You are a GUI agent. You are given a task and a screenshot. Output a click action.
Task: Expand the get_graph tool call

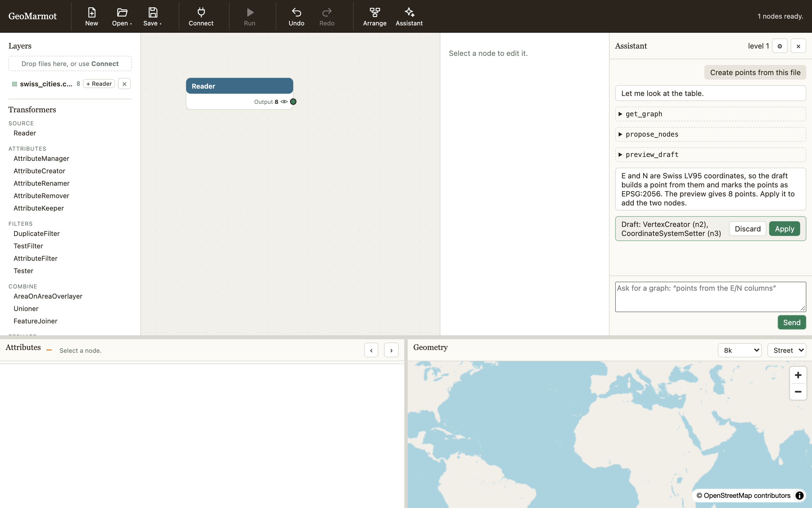click(x=710, y=114)
